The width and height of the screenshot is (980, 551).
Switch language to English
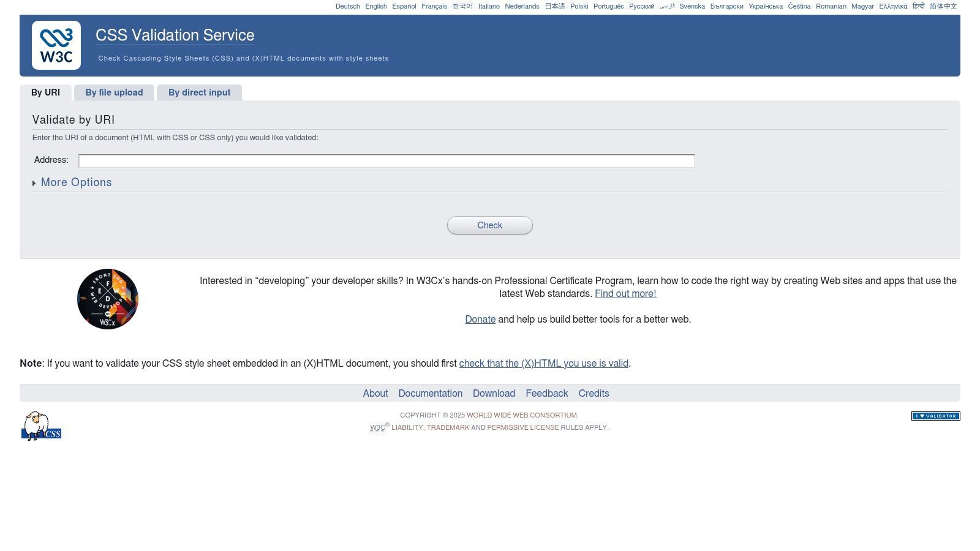click(x=376, y=6)
